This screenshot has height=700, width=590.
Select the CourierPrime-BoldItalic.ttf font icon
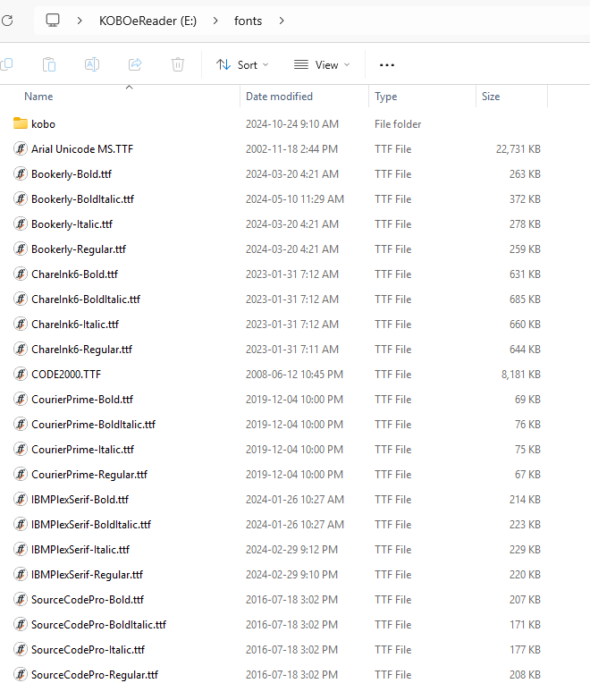coord(21,424)
